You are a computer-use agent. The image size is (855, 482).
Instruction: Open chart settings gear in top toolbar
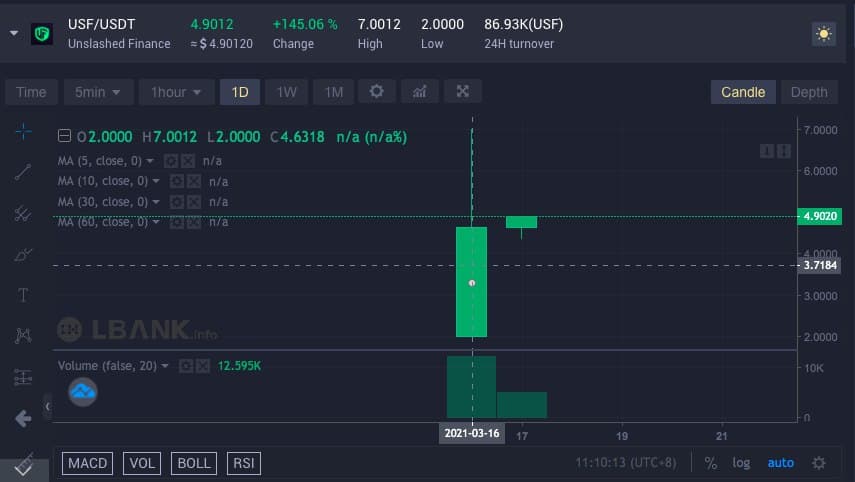point(376,92)
